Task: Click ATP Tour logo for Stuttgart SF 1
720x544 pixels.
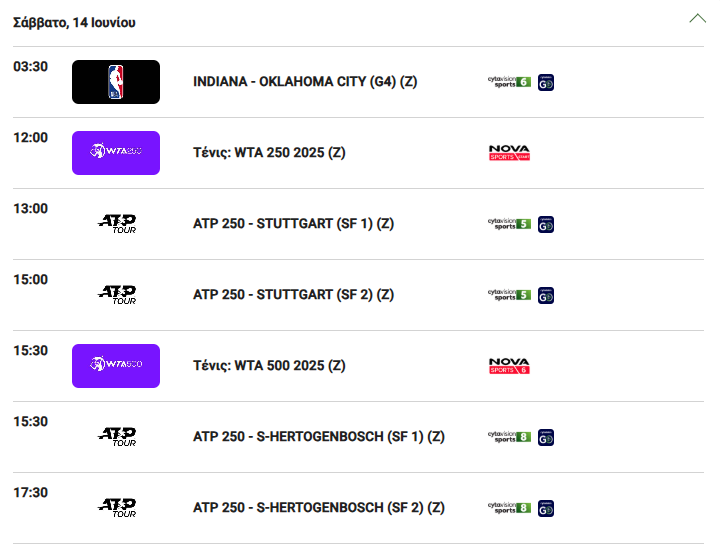Action: (x=117, y=224)
